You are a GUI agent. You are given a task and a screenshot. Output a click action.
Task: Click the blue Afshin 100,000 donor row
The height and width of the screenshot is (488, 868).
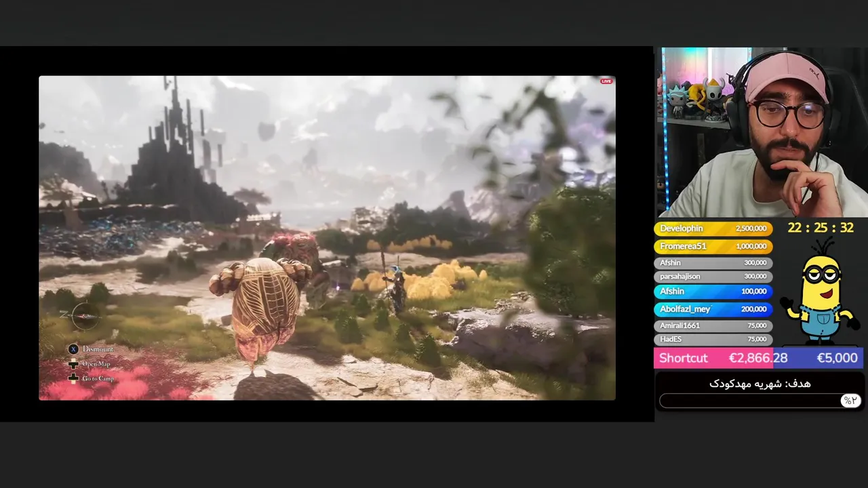pos(713,291)
